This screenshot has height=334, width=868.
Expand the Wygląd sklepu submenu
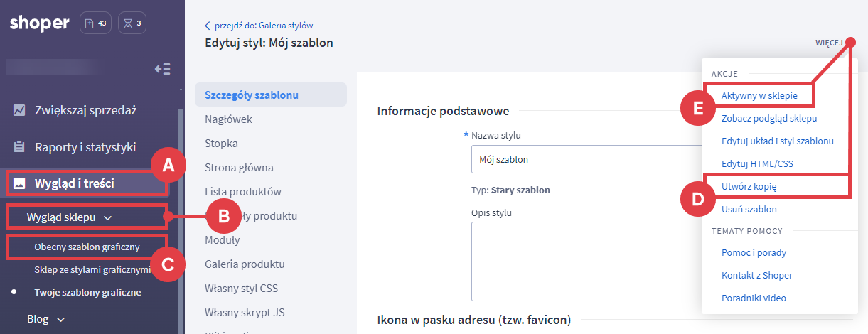point(69,217)
